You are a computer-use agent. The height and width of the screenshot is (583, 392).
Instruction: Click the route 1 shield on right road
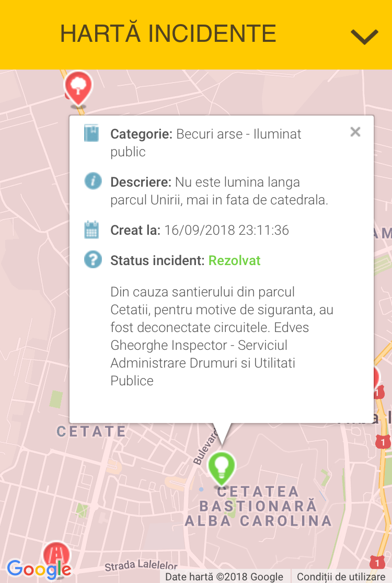coord(383,443)
